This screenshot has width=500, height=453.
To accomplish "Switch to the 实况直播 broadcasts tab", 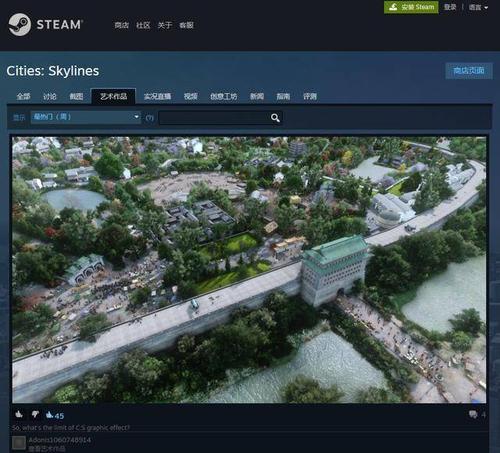I will pyautogui.click(x=157, y=97).
